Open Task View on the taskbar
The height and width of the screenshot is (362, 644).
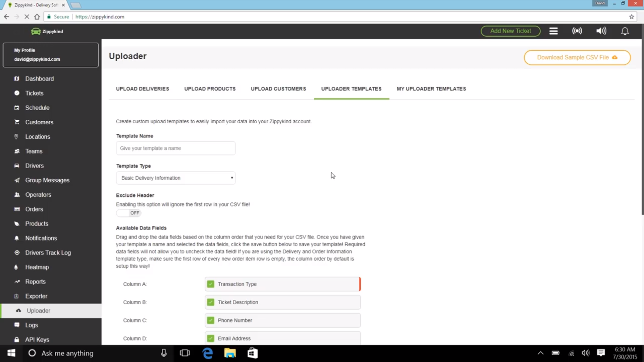pos(185,353)
